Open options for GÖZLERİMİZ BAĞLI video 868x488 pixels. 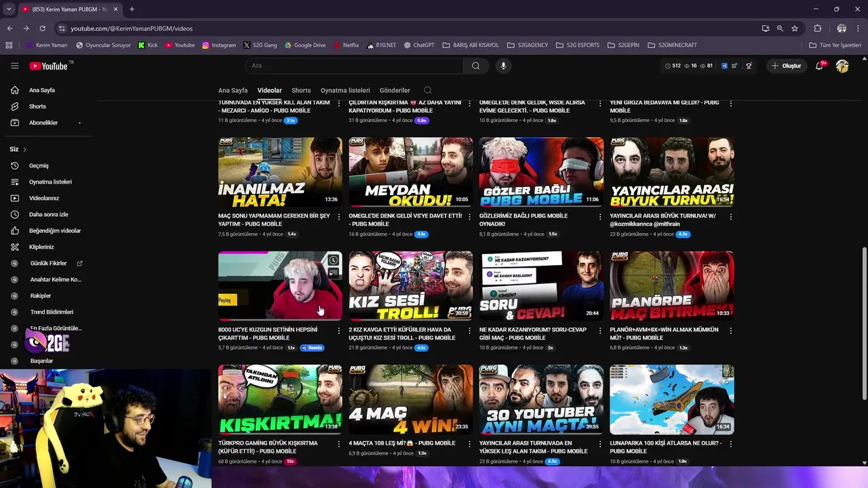click(x=600, y=217)
